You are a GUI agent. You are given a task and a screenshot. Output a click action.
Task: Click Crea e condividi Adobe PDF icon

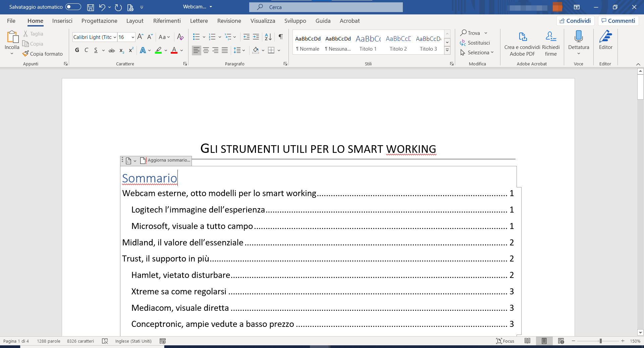(x=522, y=36)
